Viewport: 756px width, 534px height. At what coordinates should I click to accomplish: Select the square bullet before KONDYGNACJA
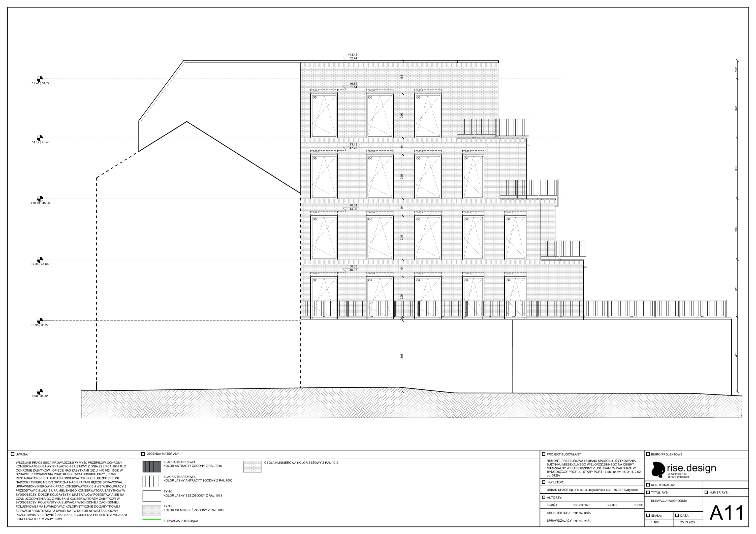(648, 485)
